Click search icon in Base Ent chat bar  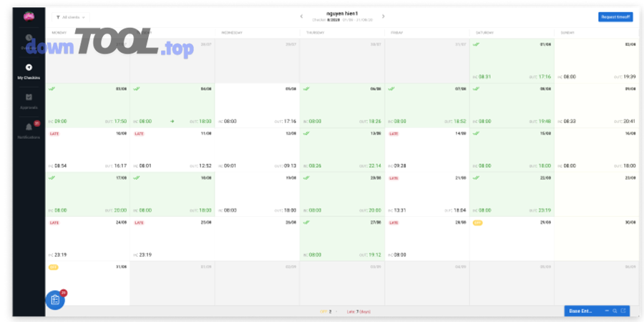point(615,311)
